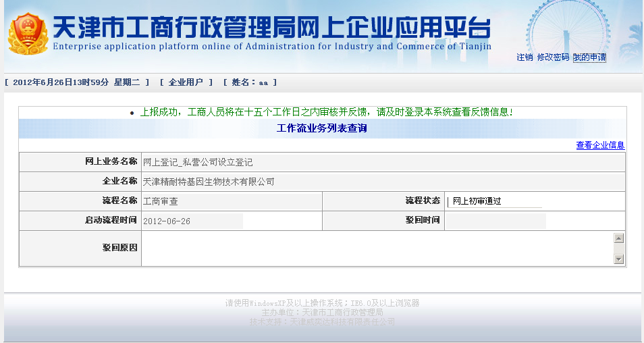Viewport: 644px width, 343px height.
Task: Open the 修改密码 change password link
Action: [553, 57]
